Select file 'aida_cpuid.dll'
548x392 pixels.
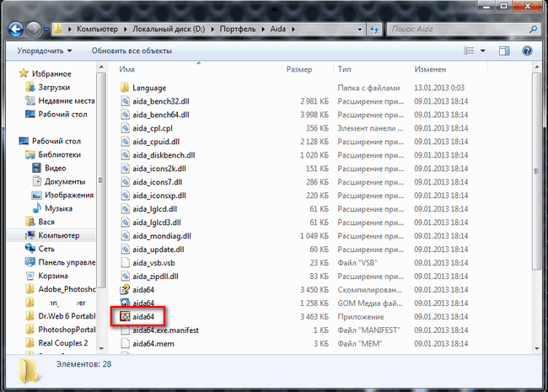(156, 142)
